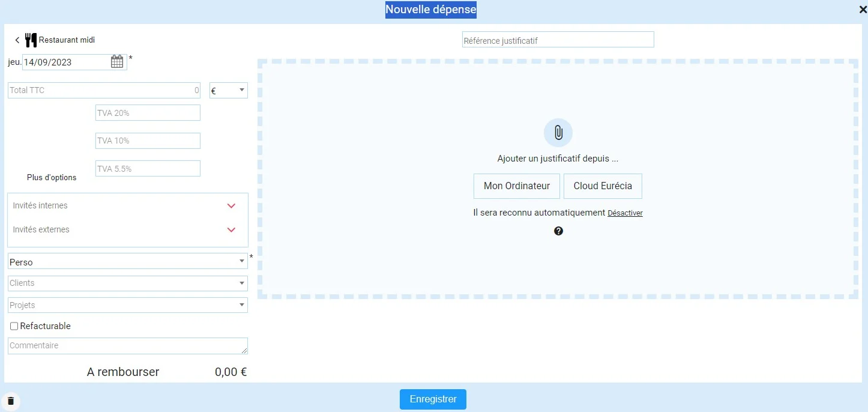Click Plus d'options
The image size is (868, 412).
click(52, 177)
